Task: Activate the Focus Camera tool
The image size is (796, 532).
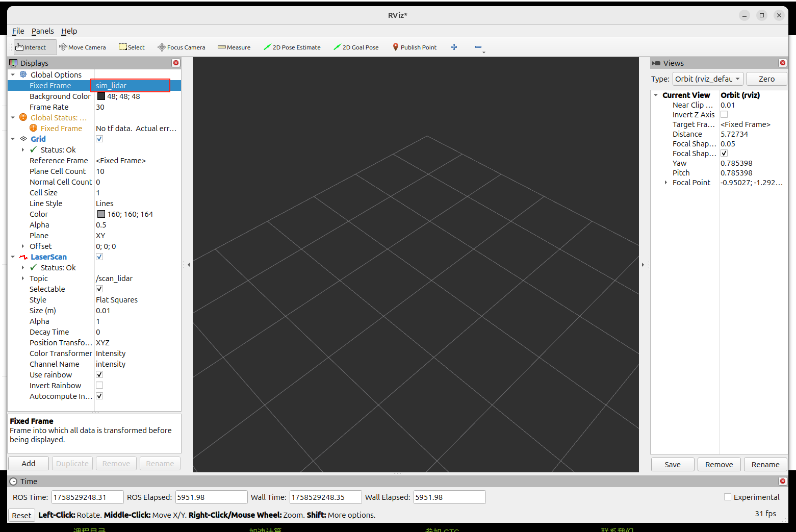Action: pyautogui.click(x=182, y=47)
